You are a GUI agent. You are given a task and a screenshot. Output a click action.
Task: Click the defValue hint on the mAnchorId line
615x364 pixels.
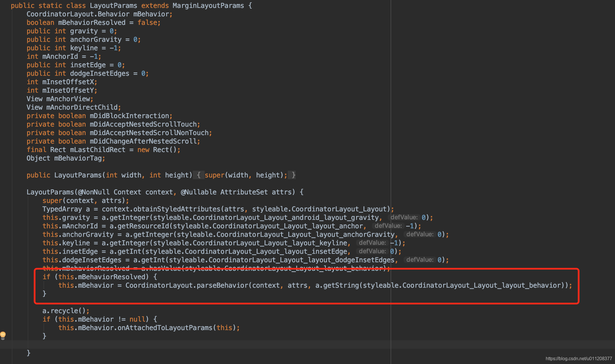(x=388, y=226)
